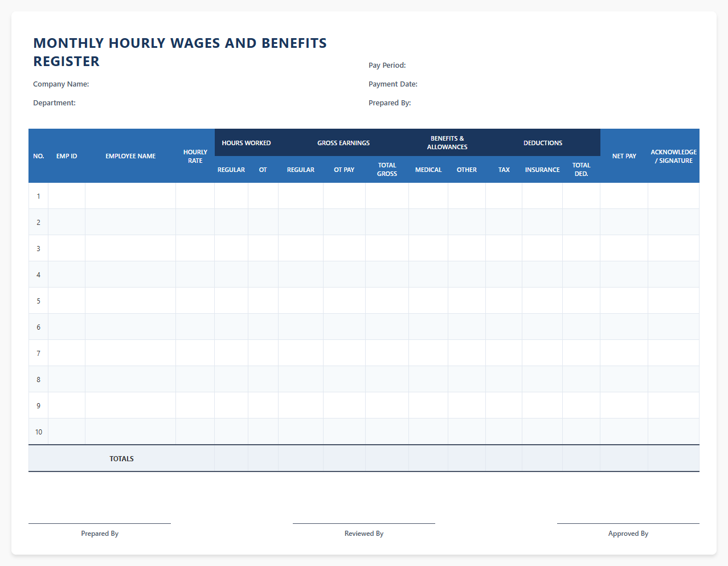Click the TAX sub-header

[x=504, y=170]
